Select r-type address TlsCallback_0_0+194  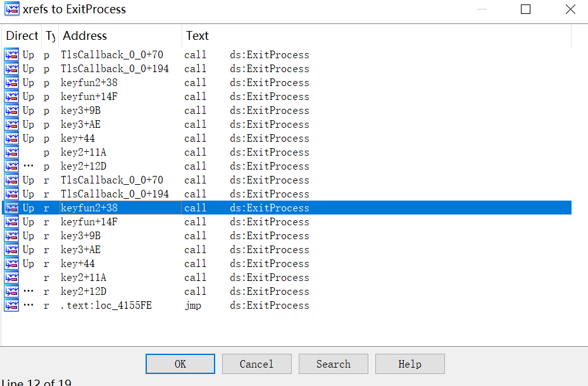(x=115, y=194)
